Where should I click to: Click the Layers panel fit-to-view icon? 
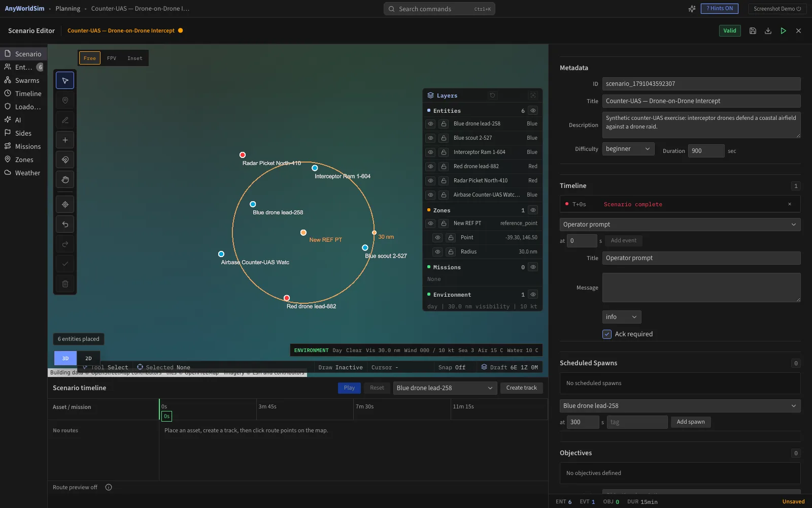(533, 95)
